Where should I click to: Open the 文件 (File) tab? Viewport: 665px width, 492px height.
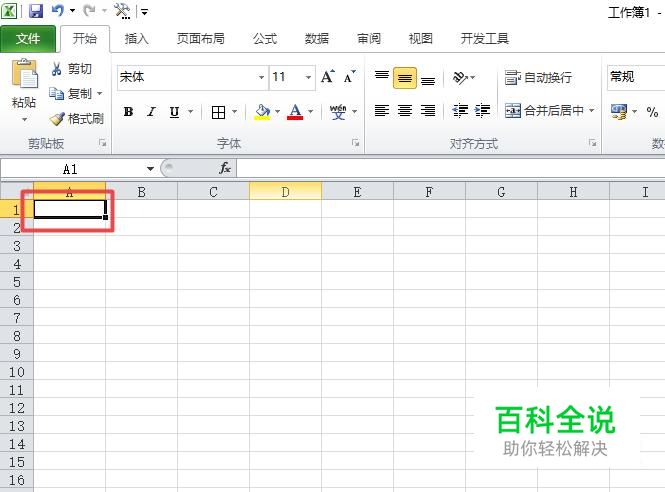tap(28, 39)
